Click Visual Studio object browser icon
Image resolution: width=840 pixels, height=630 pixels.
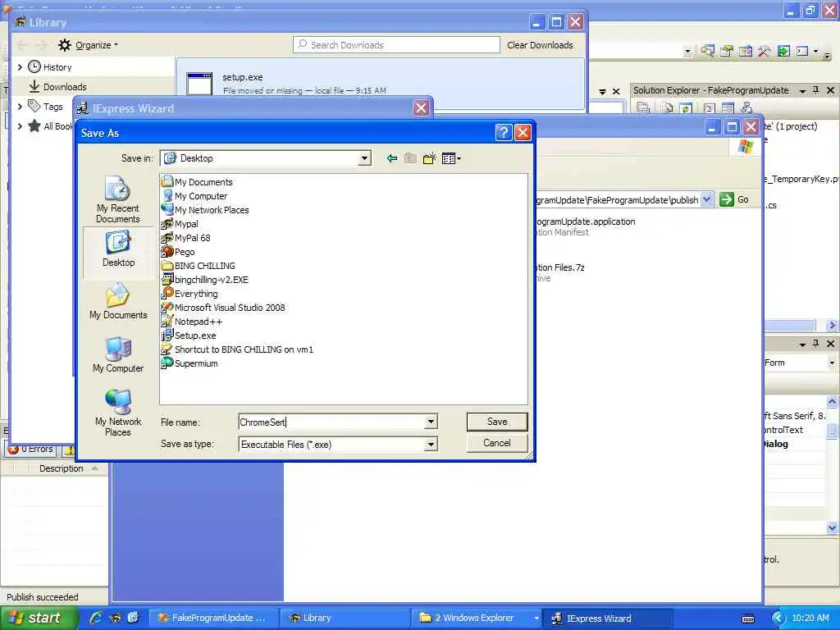[x=745, y=52]
